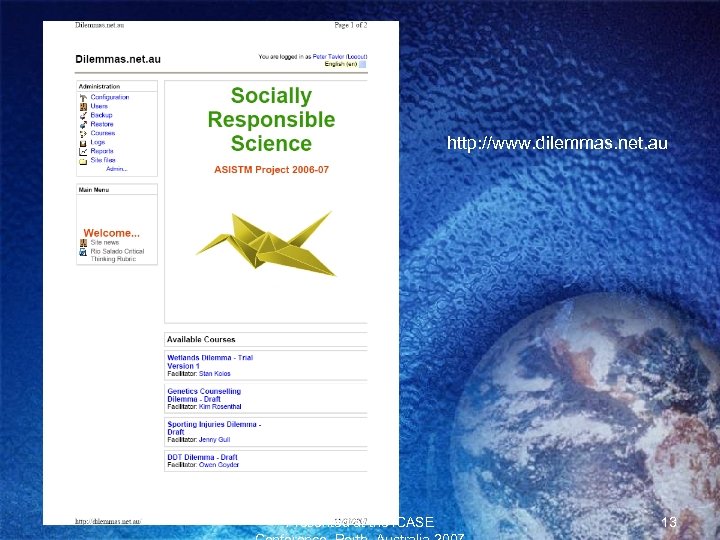Open the Users admin link

[99, 106]
